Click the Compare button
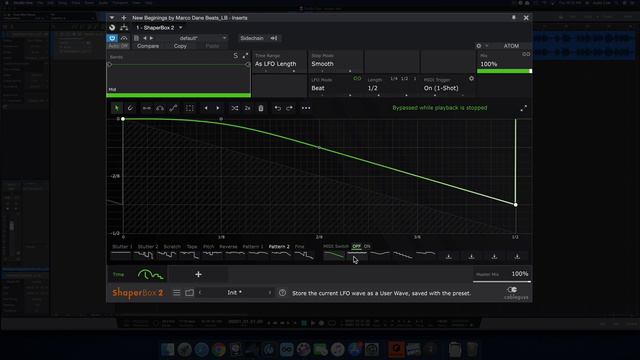640x360 pixels. [x=148, y=46]
